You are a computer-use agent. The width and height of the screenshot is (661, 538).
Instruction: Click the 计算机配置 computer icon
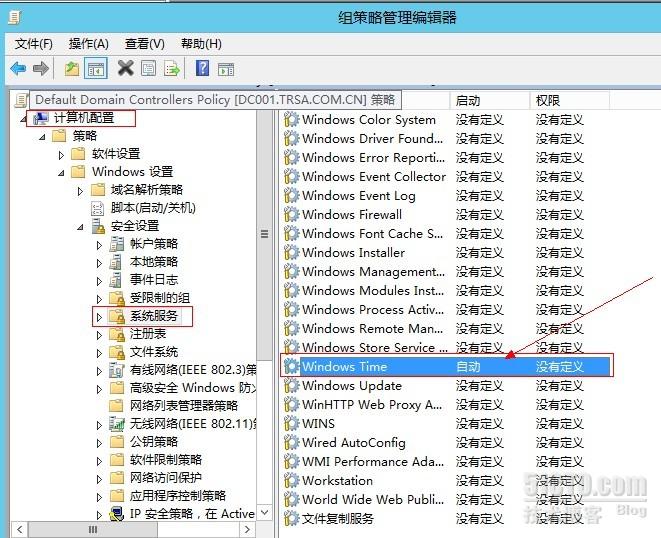point(41,118)
